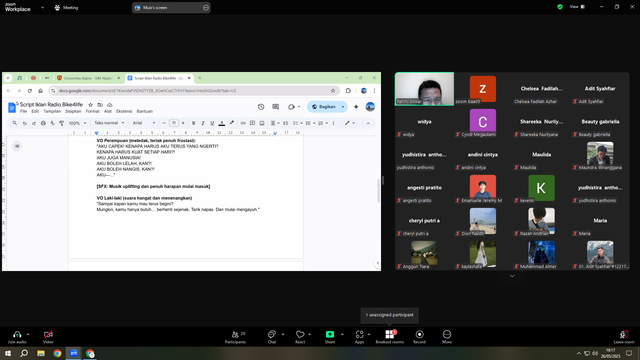640x360 pixels.
Task: Open comments icon beside Bagikan
Action: [276, 107]
